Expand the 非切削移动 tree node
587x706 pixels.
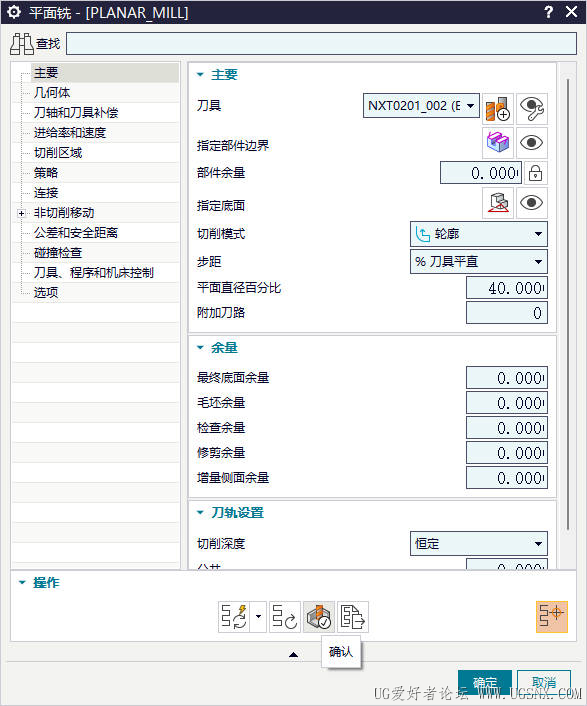tap(22, 213)
